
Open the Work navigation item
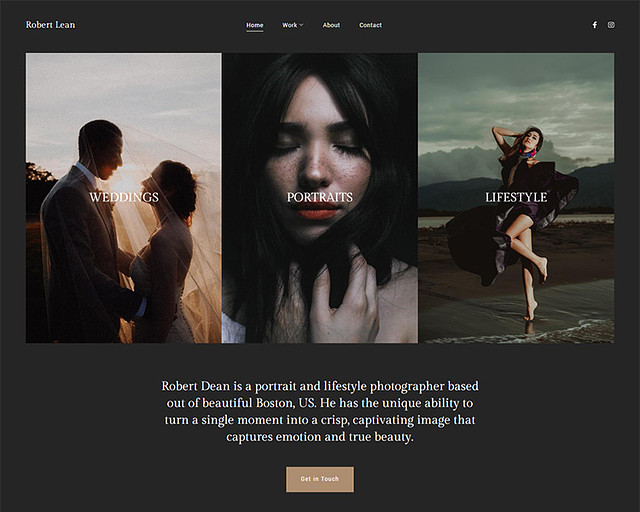point(289,25)
